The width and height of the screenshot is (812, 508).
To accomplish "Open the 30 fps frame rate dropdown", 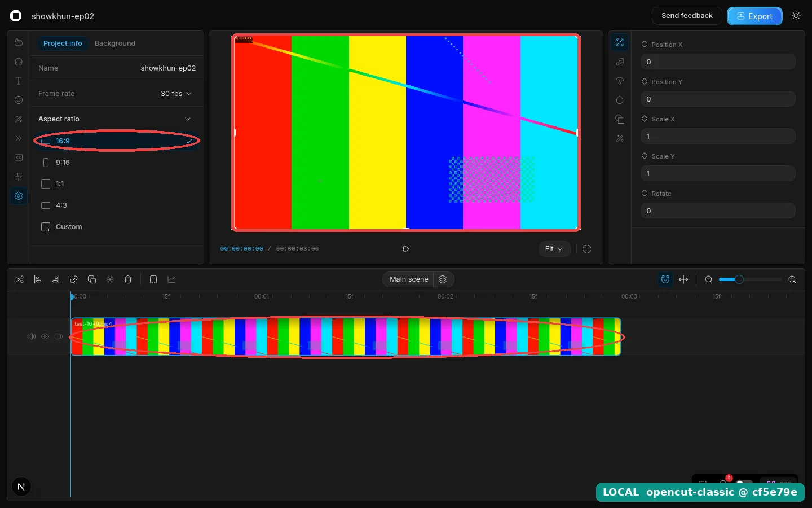I will click(176, 94).
